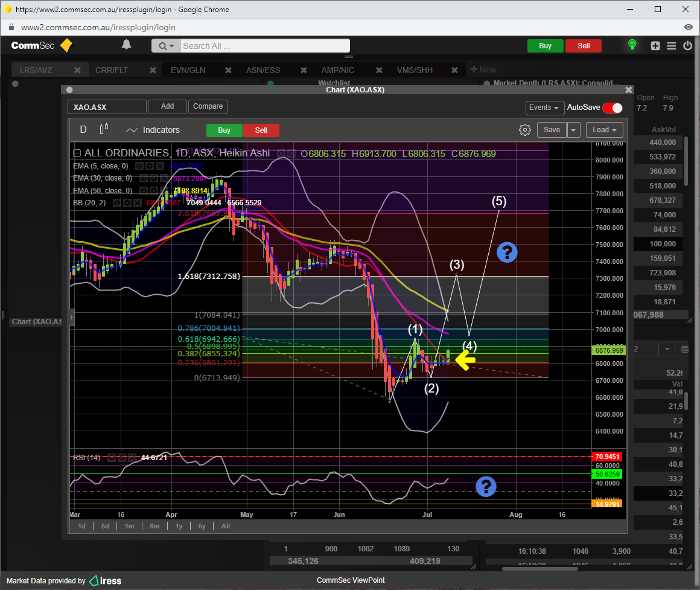Log out using the power icon

(687, 46)
